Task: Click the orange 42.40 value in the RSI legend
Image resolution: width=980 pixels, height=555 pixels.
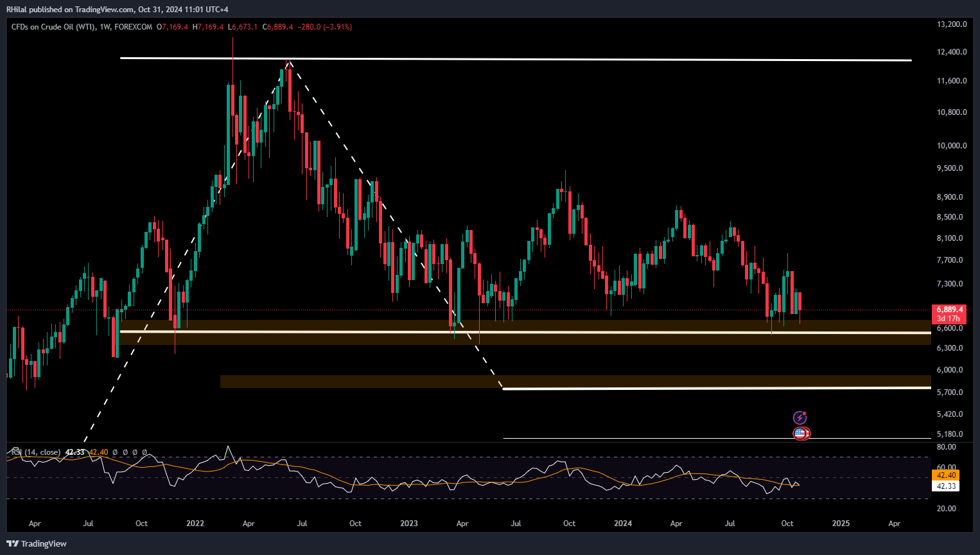Action: pos(98,452)
